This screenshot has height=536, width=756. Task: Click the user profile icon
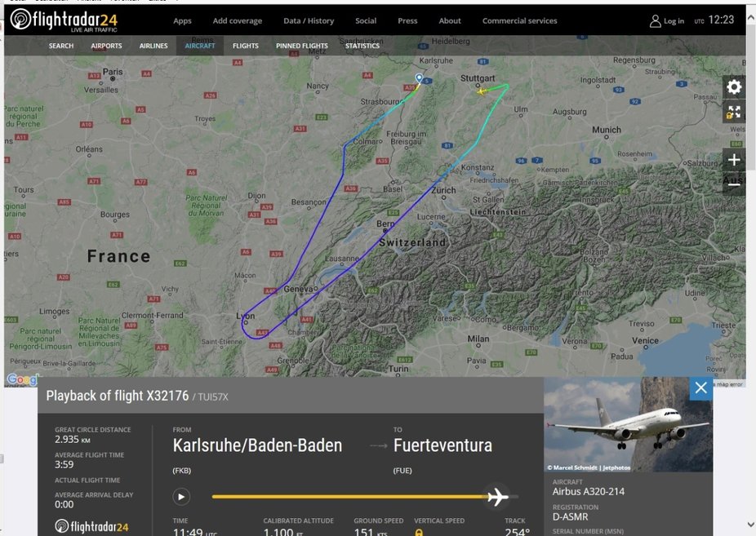pyautogui.click(x=656, y=20)
